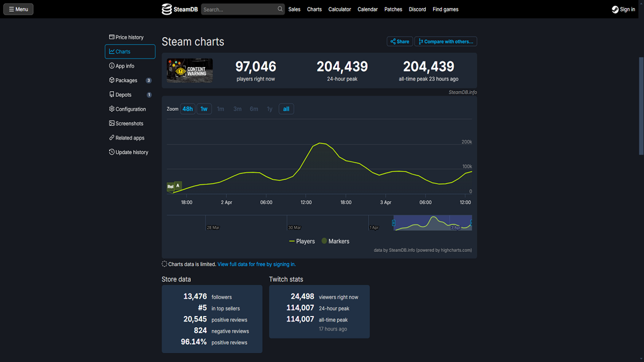Screen dimensions: 644x362
Task: Click the App info icon
Action: [111, 66]
